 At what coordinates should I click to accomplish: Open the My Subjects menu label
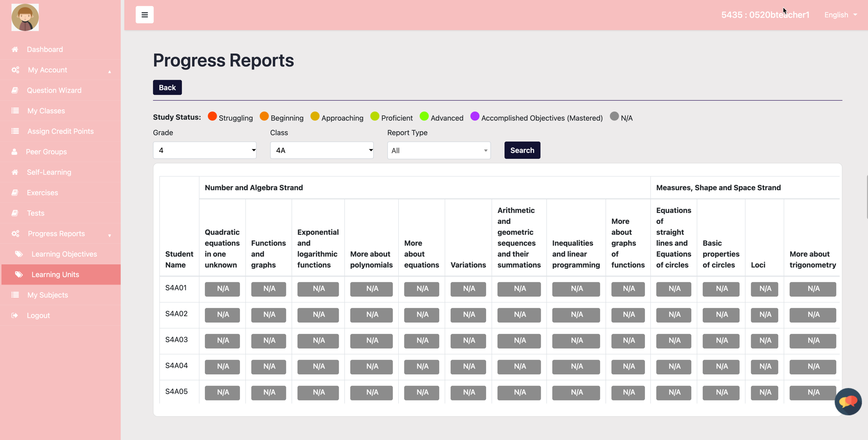[x=48, y=295]
